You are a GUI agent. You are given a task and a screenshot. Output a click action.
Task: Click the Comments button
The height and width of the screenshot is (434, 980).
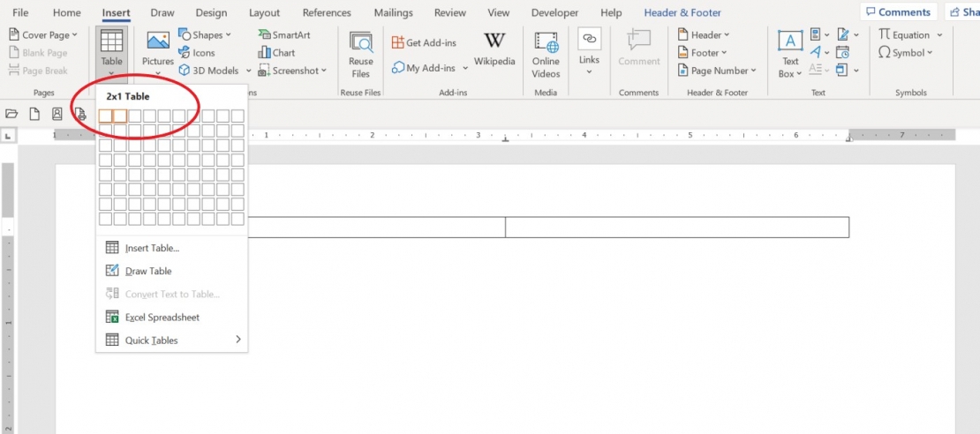coord(898,11)
